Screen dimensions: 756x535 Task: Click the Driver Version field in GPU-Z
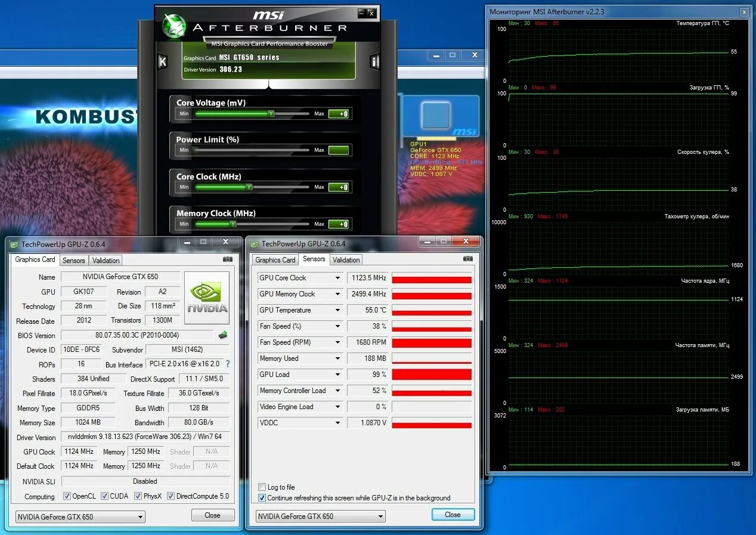(145, 437)
